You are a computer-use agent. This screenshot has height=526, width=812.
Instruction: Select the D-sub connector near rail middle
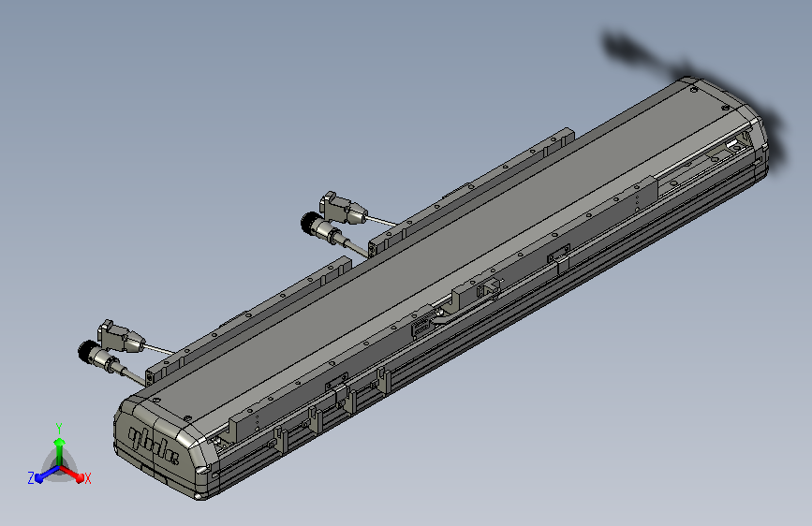click(x=342, y=208)
